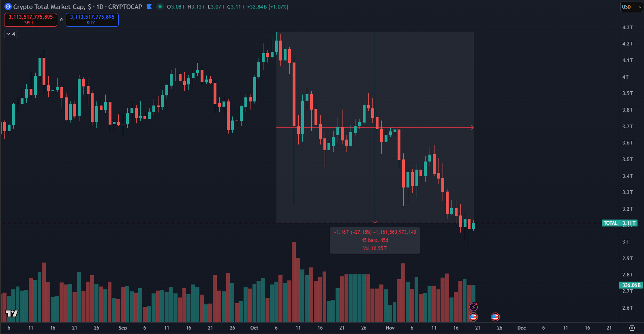Open chart settings hexagon icon
644x334 pixels.
pos(632,328)
